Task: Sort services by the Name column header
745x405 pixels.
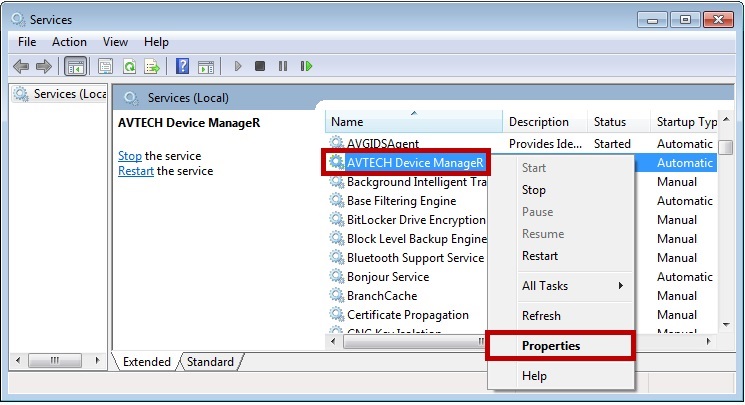Action: tap(413, 122)
